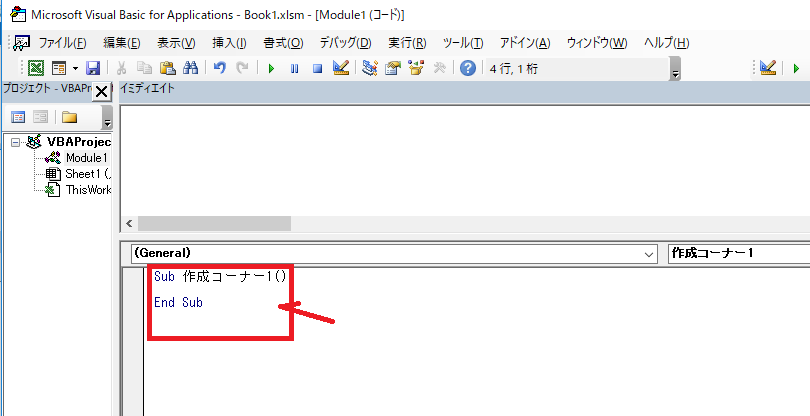Undo the last action with blue arrow

click(x=219, y=68)
